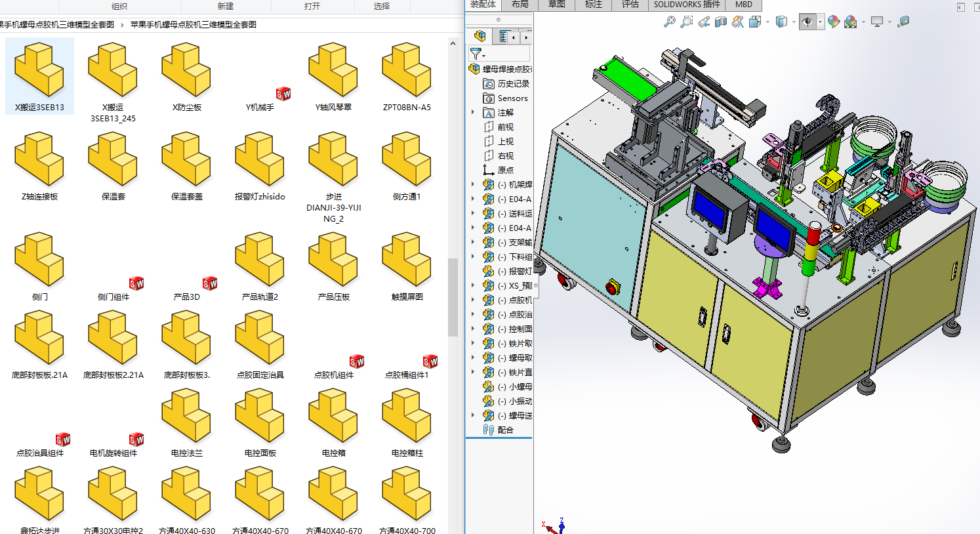980x534 pixels.
Task: Select the 点胶机组件 assembly file
Action: [333, 367]
